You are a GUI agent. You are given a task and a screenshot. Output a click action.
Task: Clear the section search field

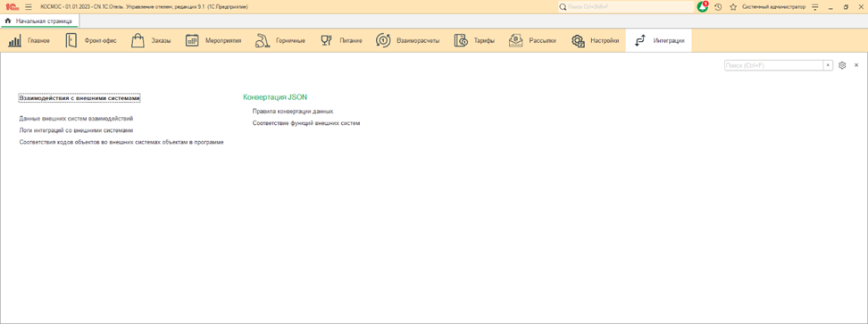[x=828, y=65]
